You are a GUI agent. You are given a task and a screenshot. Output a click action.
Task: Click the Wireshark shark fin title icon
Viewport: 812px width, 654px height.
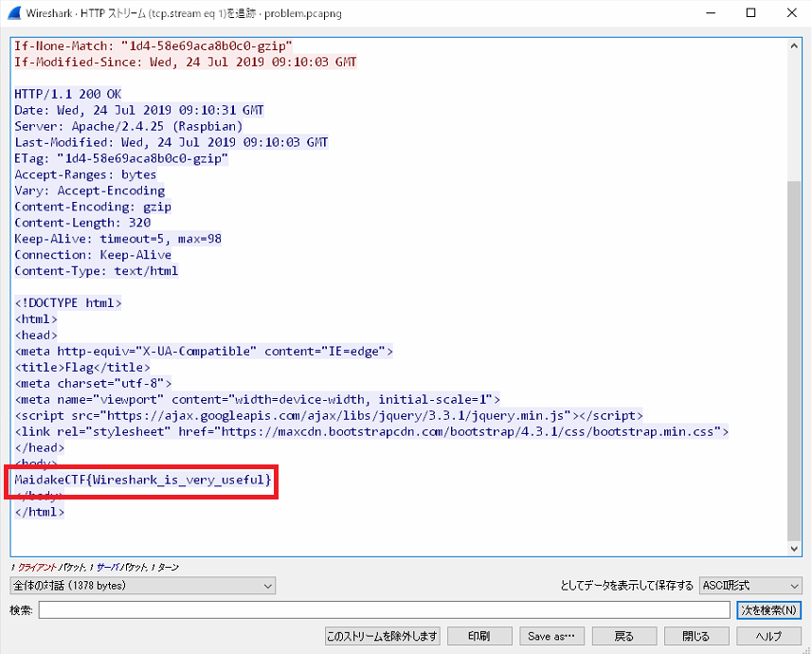pyautogui.click(x=14, y=12)
